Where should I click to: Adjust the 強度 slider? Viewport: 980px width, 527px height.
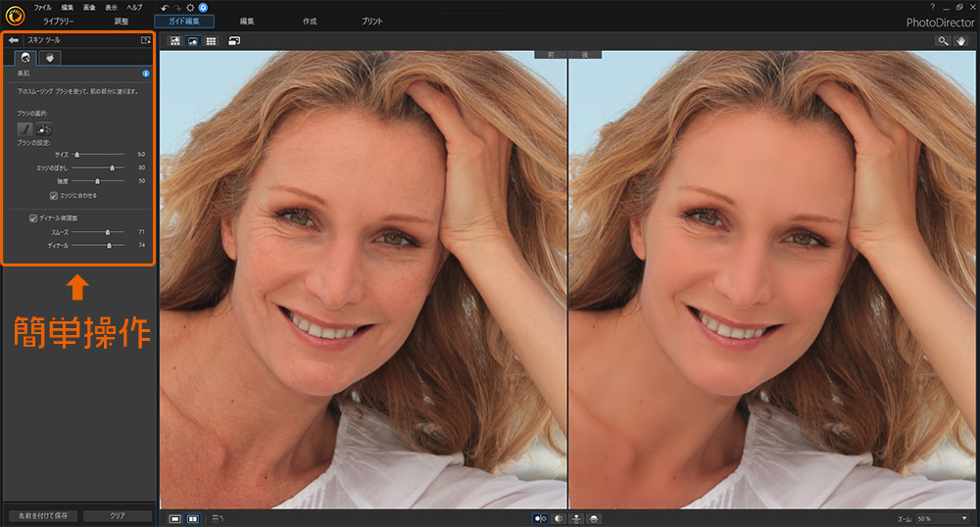(98, 181)
